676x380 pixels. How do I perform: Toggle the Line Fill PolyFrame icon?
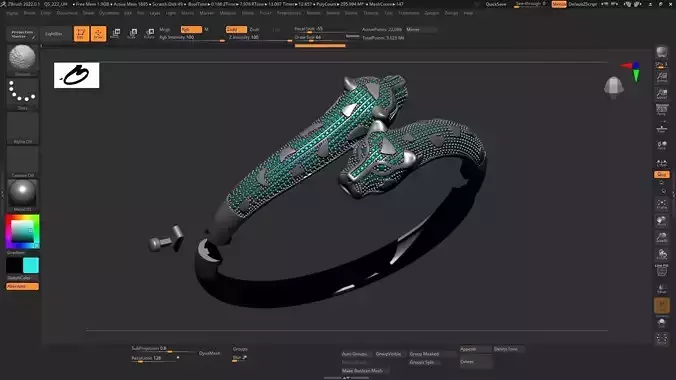pyautogui.click(x=662, y=270)
